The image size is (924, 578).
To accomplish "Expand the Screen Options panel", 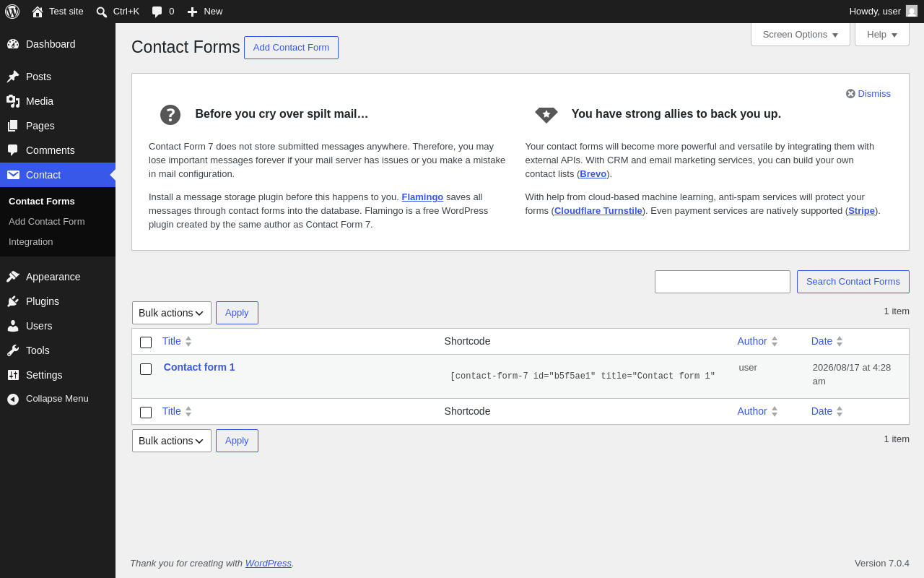I will 801,35.
